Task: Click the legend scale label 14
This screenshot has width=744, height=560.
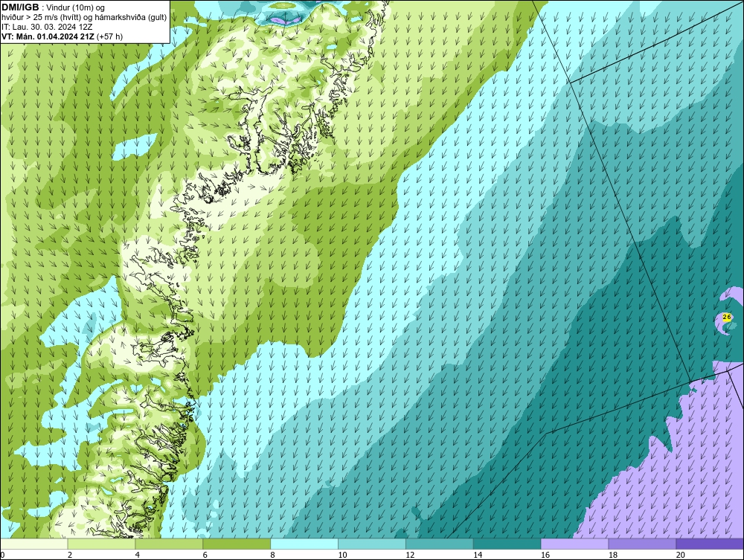Action: pos(478,555)
